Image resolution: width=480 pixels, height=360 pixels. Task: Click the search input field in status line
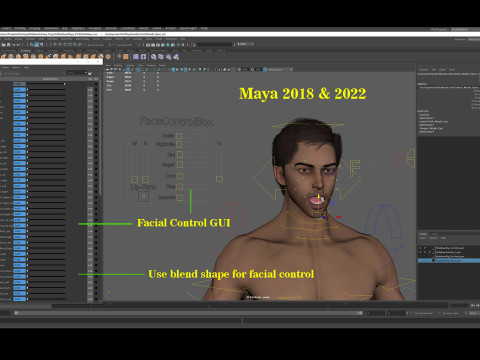click(x=214, y=44)
